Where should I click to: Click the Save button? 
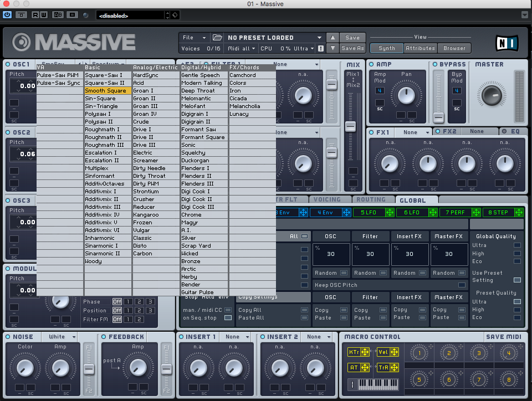pyautogui.click(x=352, y=38)
